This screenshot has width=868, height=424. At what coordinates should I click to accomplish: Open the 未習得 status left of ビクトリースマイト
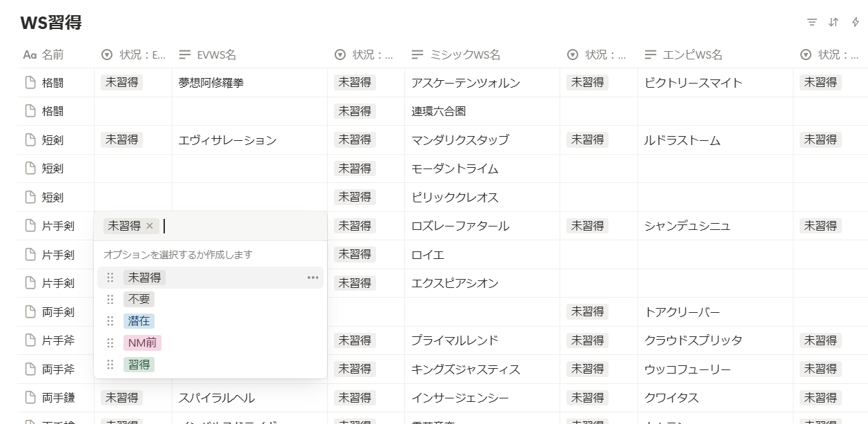point(587,83)
